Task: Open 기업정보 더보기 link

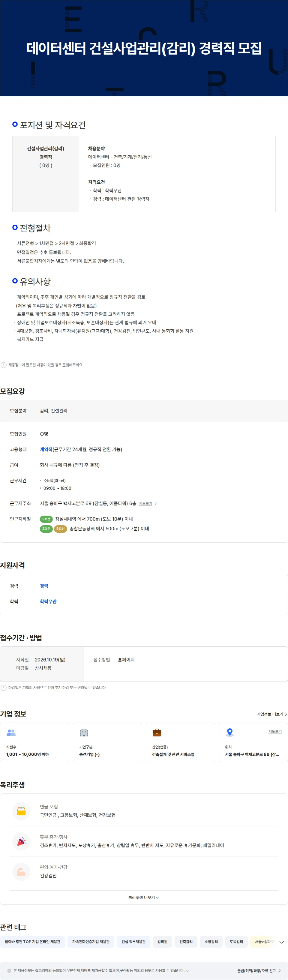Action: point(271,714)
